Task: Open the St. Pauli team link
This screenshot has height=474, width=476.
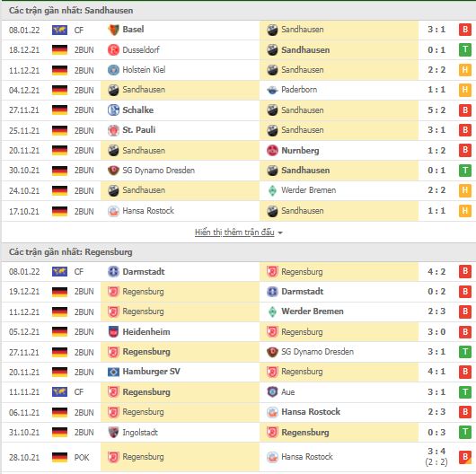Action: pyautogui.click(x=138, y=130)
